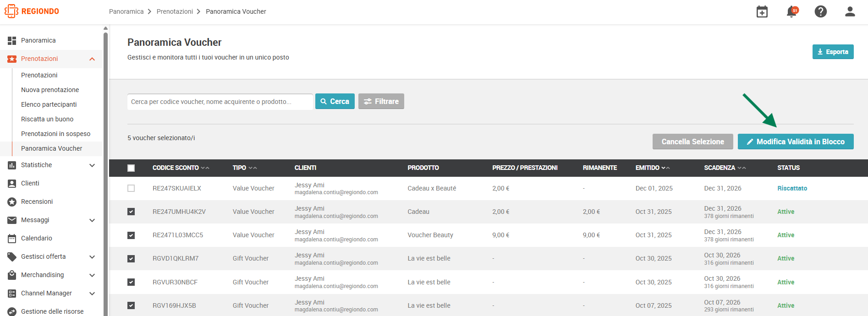This screenshot has height=316, width=868.
Task: Click the Merchandising bag icon
Action: [x=12, y=275]
